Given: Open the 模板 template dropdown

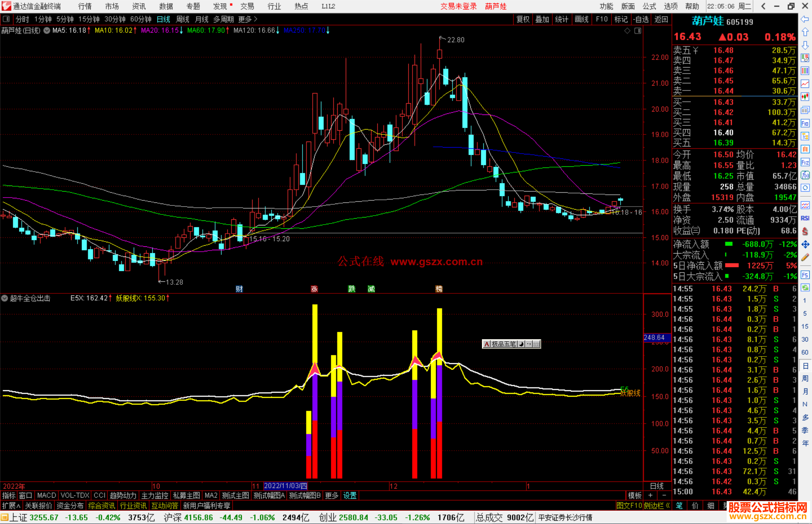Looking at the screenshot, I should tap(635, 495).
